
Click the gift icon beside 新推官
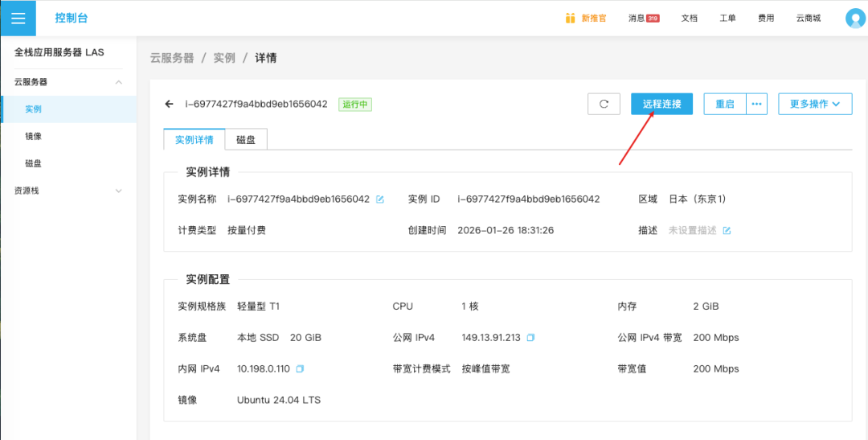[570, 18]
